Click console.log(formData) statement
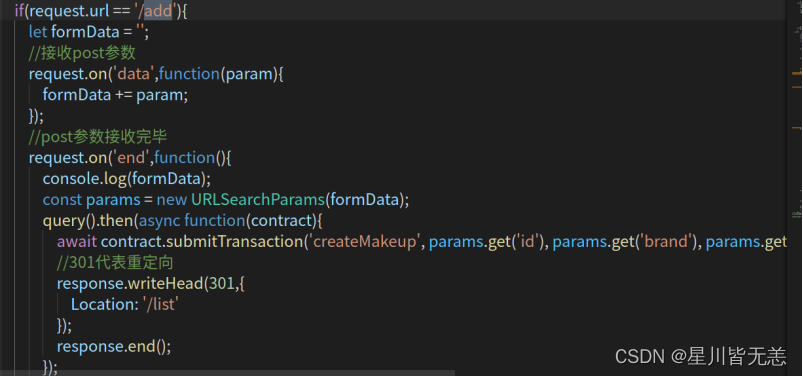Screen dimensions: 803x376 tap(126, 179)
